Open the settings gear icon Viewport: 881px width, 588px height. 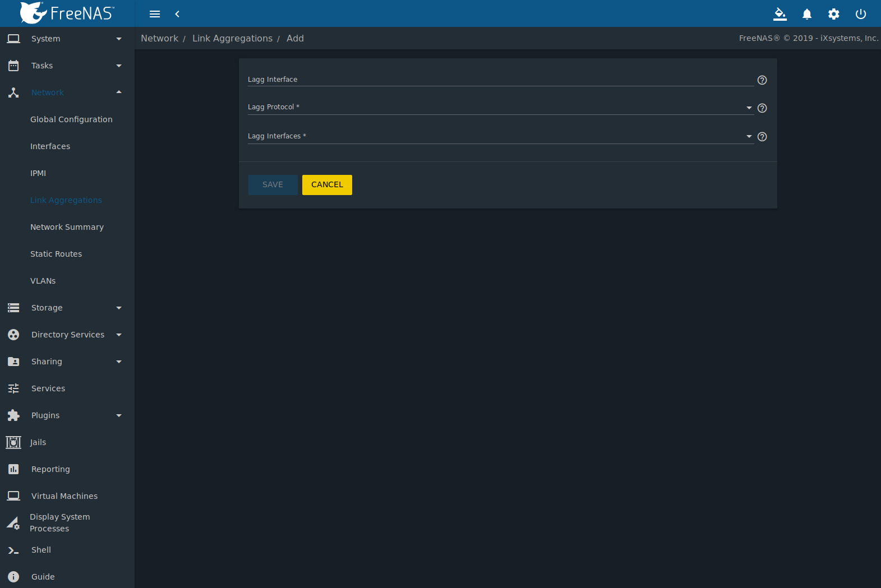point(834,14)
